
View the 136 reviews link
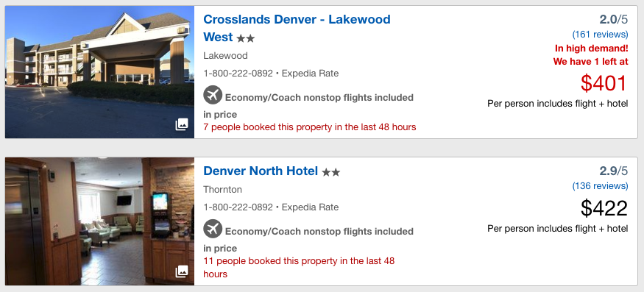(600, 186)
